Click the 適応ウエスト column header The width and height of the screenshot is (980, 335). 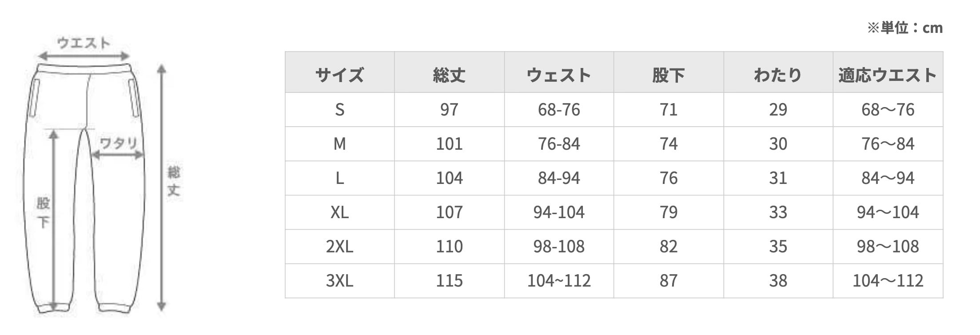[x=888, y=75]
